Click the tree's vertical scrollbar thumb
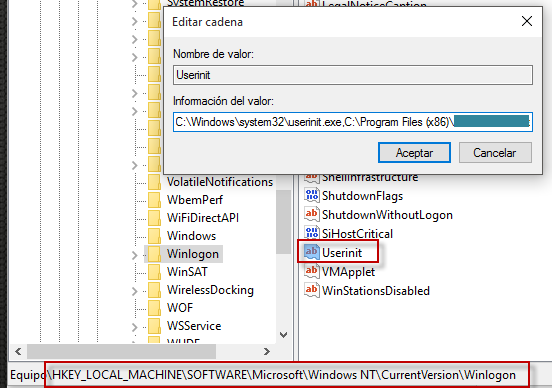Viewport: 552px width, 388px height. (283, 222)
